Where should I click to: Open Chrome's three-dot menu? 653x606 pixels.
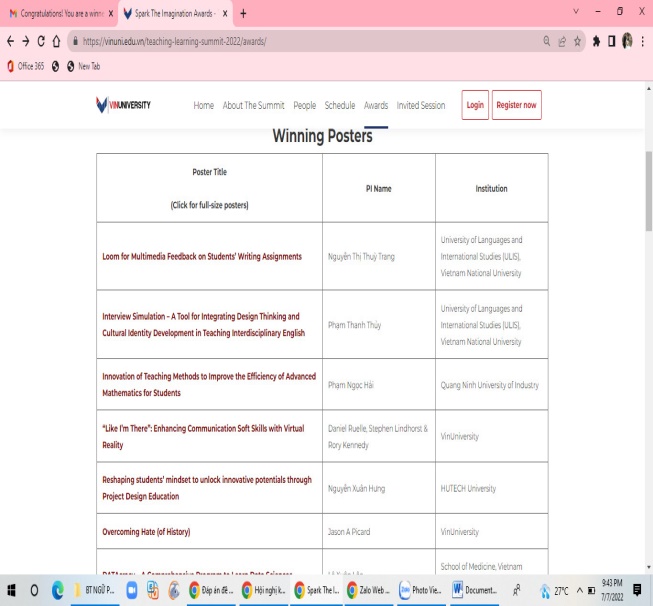(x=643, y=42)
